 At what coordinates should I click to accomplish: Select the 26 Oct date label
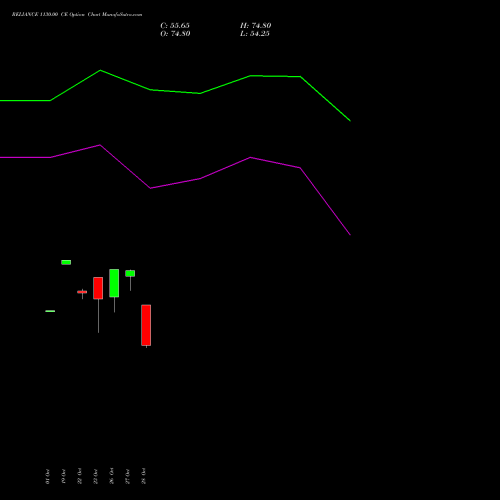[x=111, y=476]
